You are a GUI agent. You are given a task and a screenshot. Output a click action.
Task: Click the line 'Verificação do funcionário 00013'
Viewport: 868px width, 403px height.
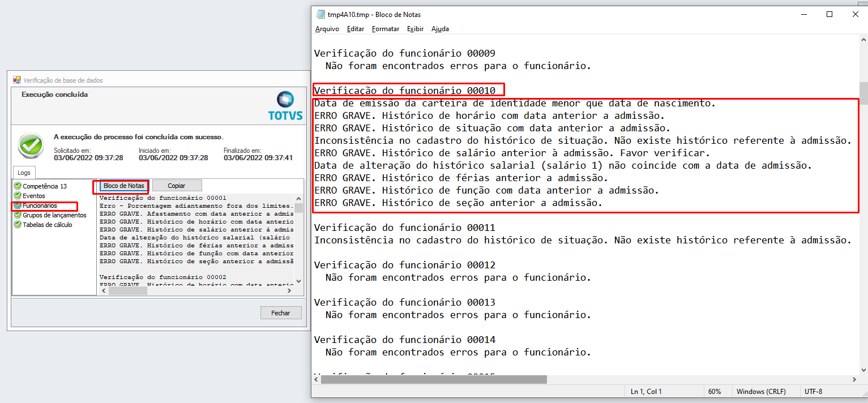coord(405,302)
